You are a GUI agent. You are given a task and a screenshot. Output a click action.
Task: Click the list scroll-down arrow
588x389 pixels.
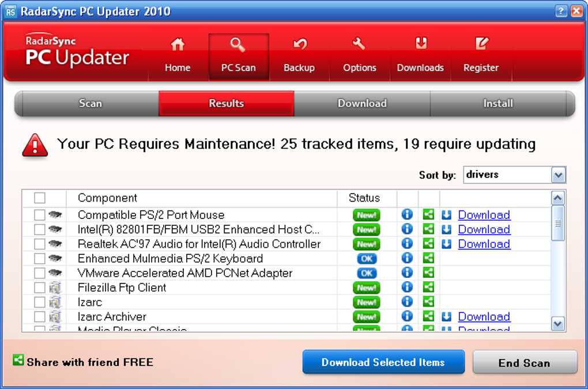tap(558, 324)
